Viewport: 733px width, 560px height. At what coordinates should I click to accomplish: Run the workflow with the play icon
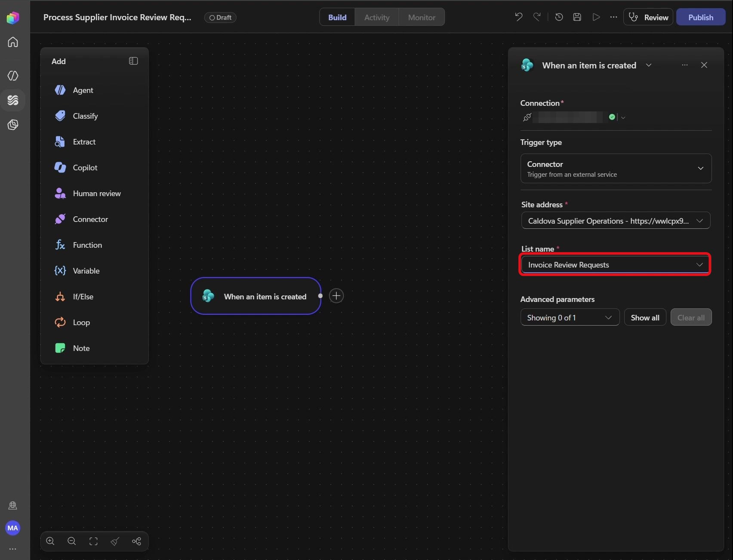coord(596,17)
